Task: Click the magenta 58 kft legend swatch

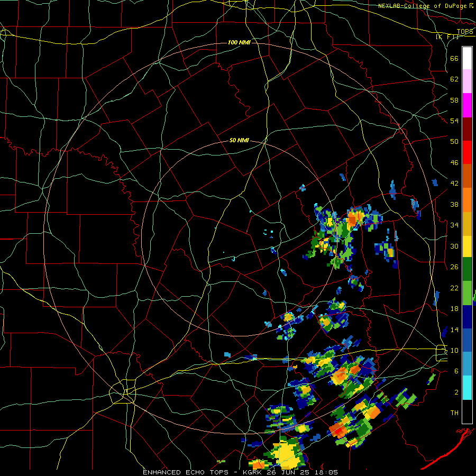Action: (467, 105)
